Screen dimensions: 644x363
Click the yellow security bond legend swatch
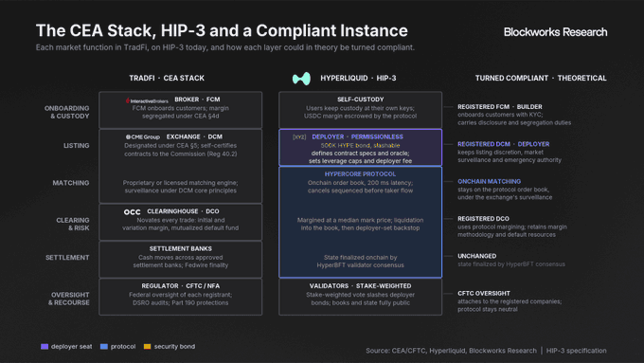pyautogui.click(x=148, y=347)
